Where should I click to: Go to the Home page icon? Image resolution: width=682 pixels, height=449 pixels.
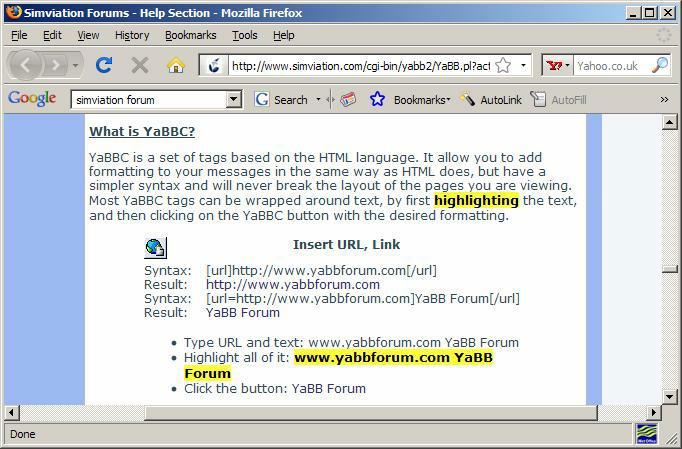pyautogui.click(x=176, y=65)
